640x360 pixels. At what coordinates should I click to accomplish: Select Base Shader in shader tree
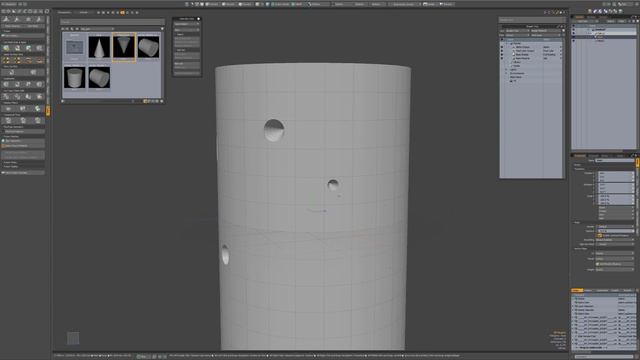tap(522, 54)
